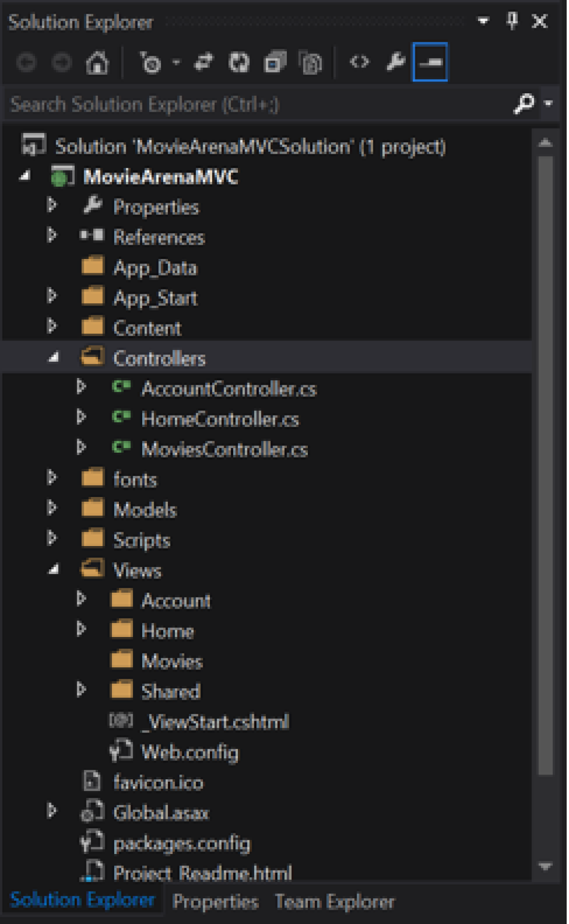The image size is (569, 924).
Task: Close the Solution Explorer panel
Action: pos(540,21)
